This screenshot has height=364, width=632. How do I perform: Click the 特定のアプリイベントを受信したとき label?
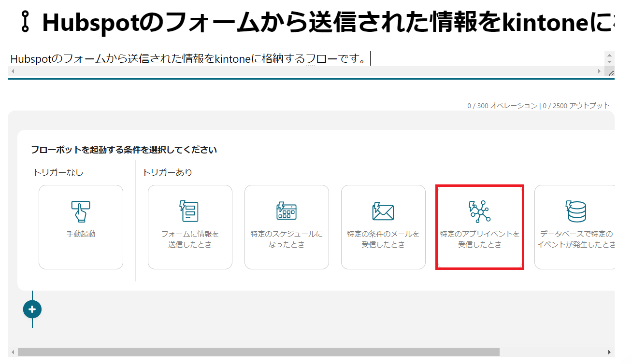(x=480, y=239)
